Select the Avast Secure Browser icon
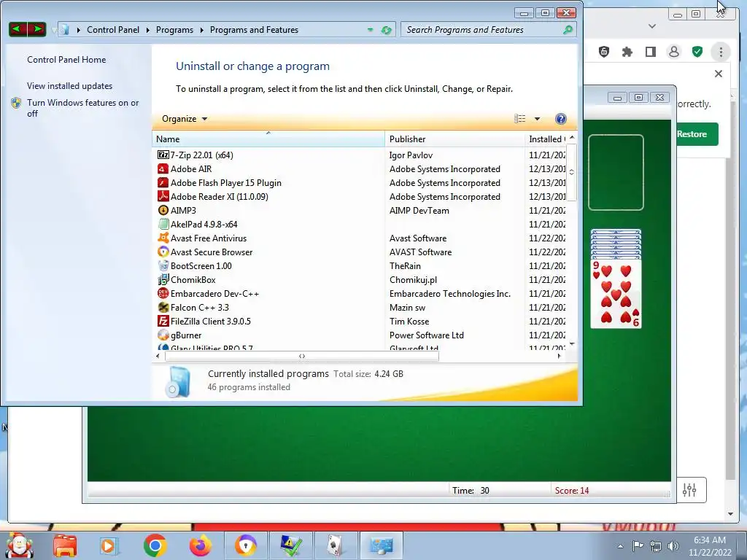Viewport: 747px width, 560px height. [163, 252]
